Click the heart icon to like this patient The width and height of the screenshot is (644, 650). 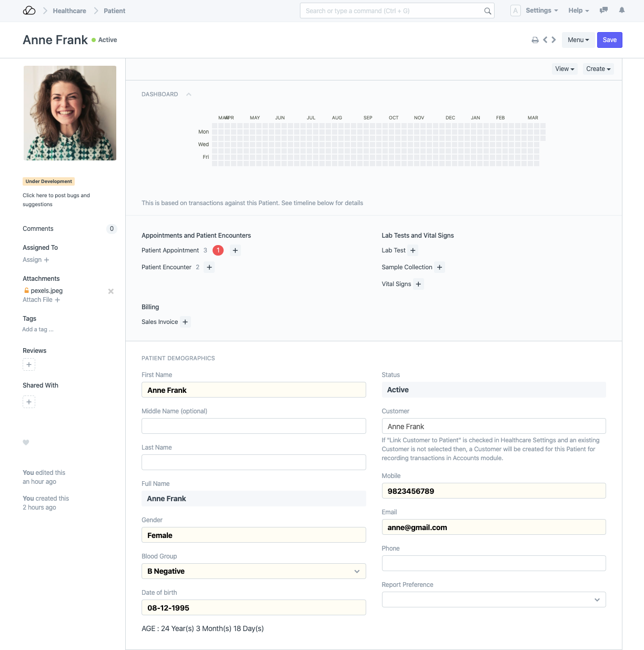[x=26, y=443]
